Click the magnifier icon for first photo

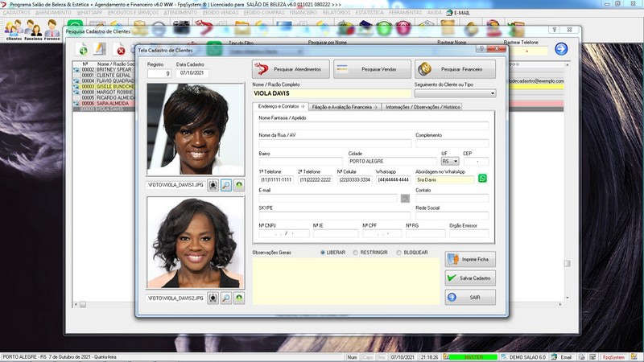point(226,185)
